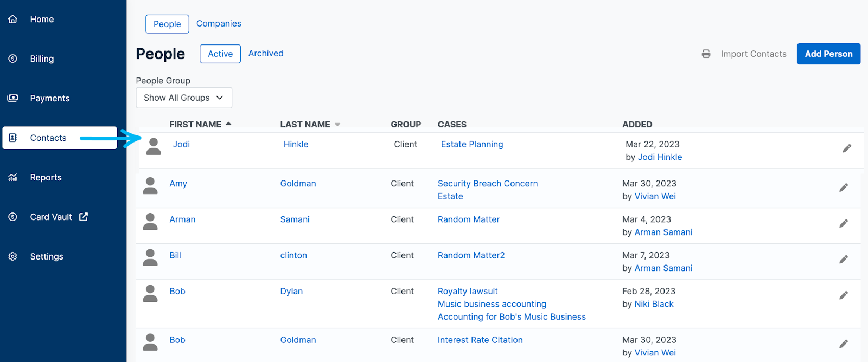Switch to the Companies tab
868x362 pixels.
tap(219, 23)
